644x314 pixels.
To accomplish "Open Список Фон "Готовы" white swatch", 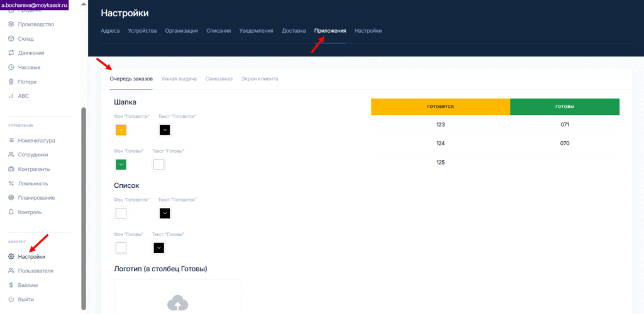I will 121,248.
